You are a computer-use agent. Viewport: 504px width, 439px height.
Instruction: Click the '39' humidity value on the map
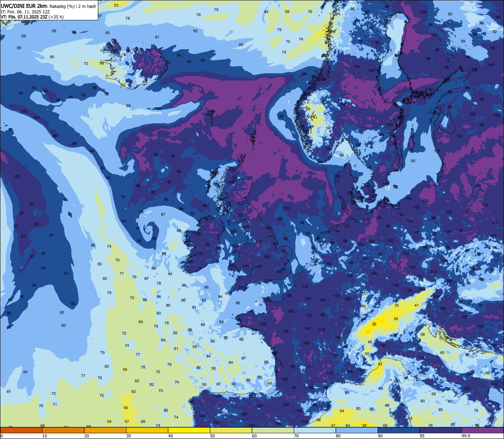click(x=396, y=319)
